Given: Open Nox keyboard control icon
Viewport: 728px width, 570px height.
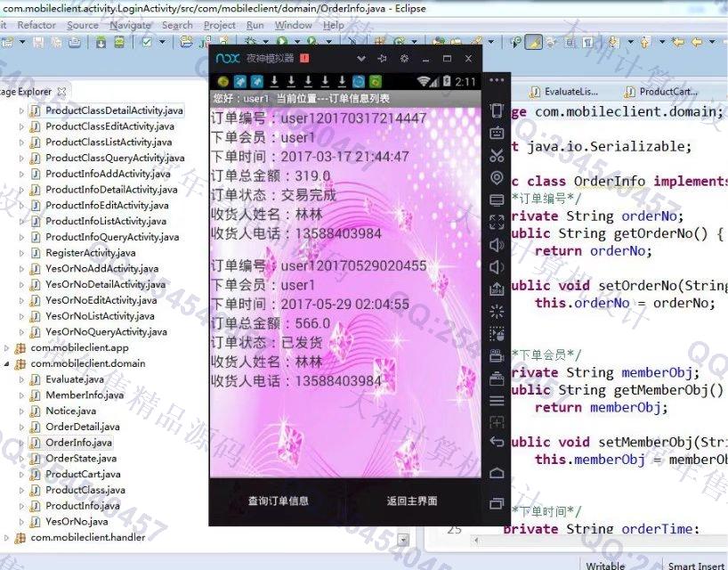Looking at the screenshot, I should click(497, 134).
